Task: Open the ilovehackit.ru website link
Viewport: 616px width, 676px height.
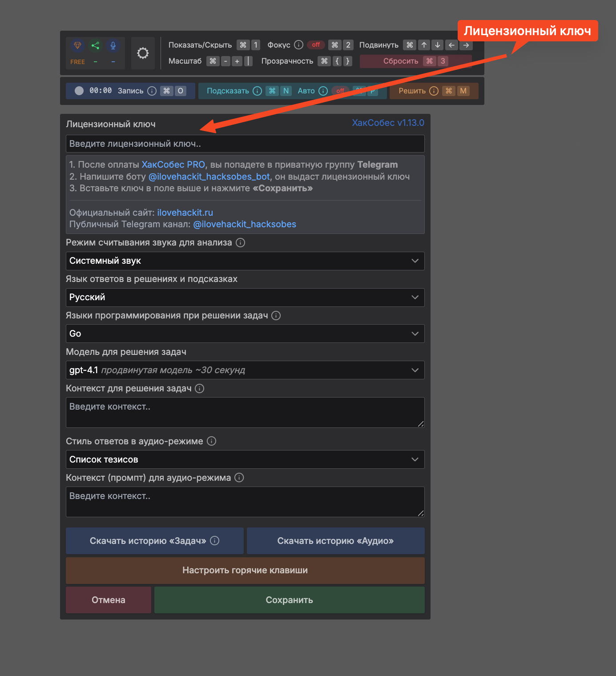Action: pyautogui.click(x=185, y=213)
